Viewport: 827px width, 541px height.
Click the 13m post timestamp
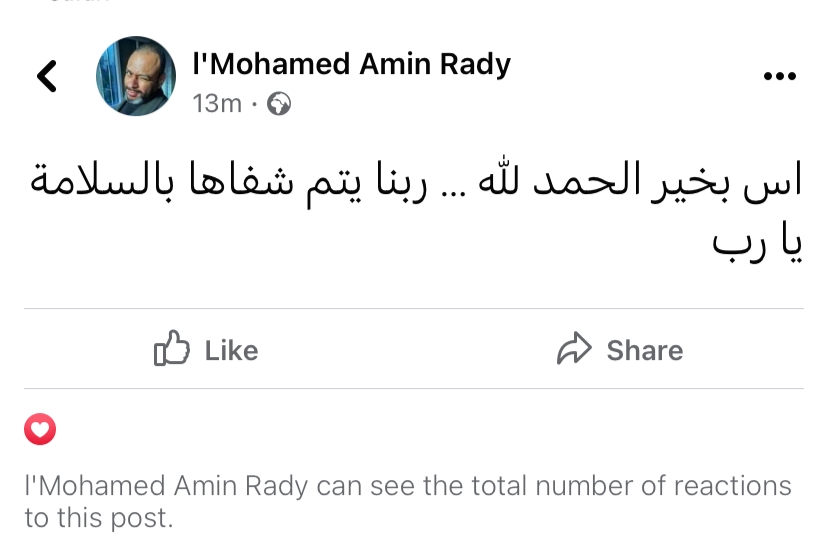[217, 103]
